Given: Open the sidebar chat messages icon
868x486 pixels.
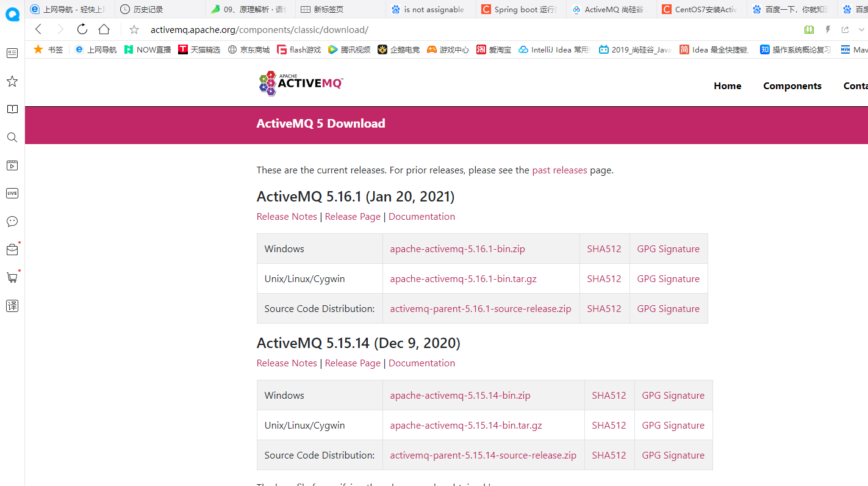Looking at the screenshot, I should (x=12, y=222).
